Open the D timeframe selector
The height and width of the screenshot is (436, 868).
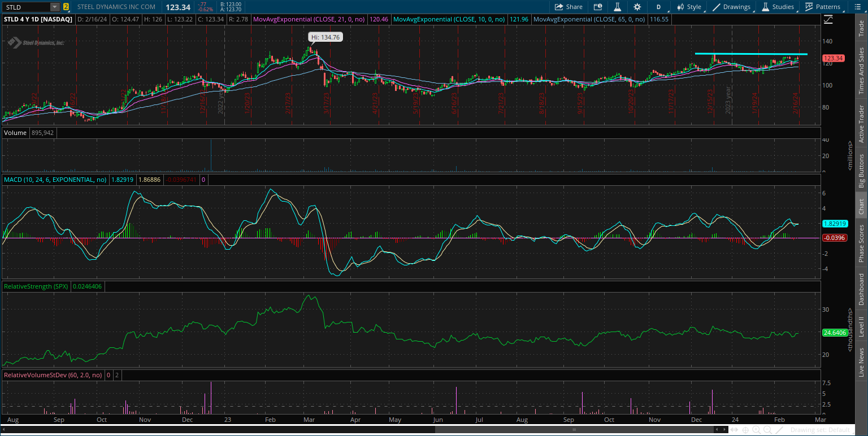coord(658,7)
